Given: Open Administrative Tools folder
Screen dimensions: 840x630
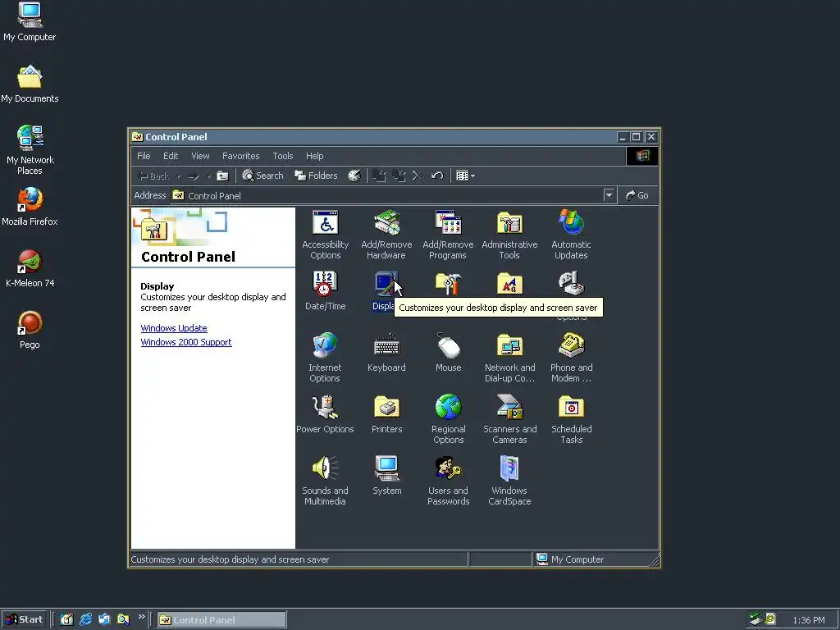Looking at the screenshot, I should 509,235.
